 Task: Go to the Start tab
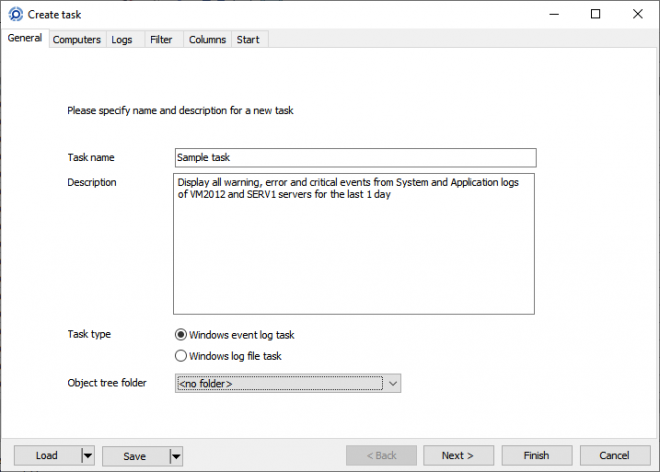pyautogui.click(x=248, y=40)
